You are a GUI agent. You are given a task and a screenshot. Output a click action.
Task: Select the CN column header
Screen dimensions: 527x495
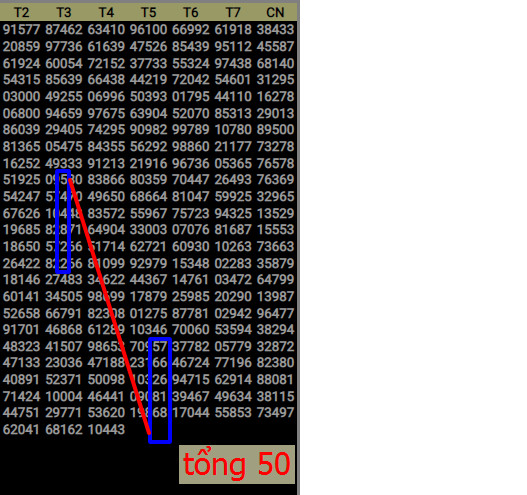coord(275,12)
